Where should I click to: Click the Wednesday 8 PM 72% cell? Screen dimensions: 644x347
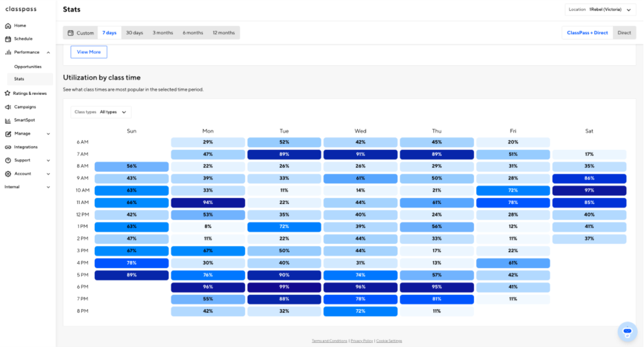point(361,311)
